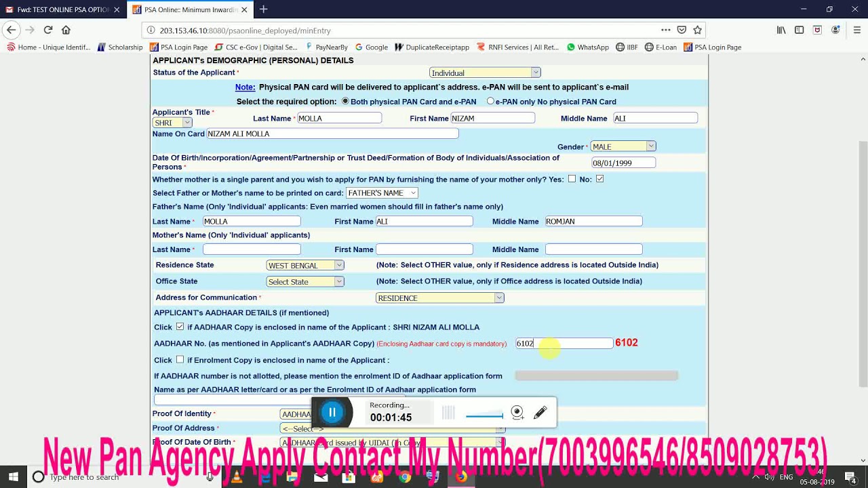Open Status of the Applicant dropdown
Viewport: 868px width, 488px height.
coord(485,73)
